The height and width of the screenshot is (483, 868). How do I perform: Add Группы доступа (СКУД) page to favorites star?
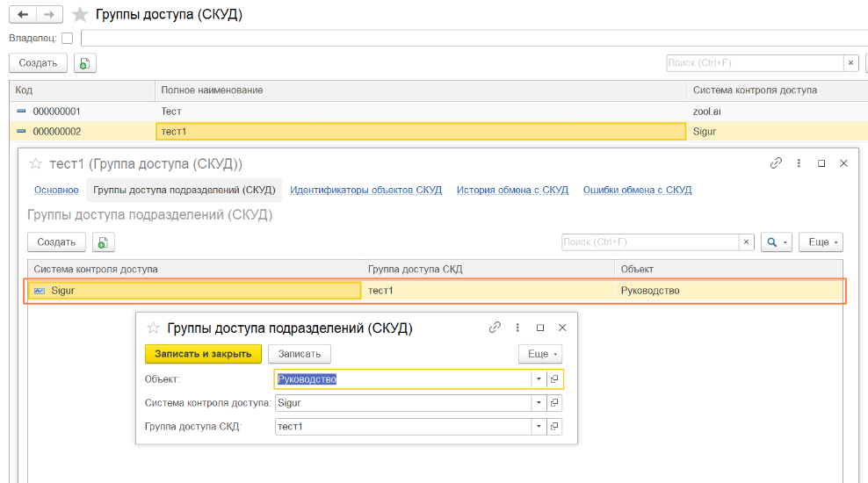80,15
